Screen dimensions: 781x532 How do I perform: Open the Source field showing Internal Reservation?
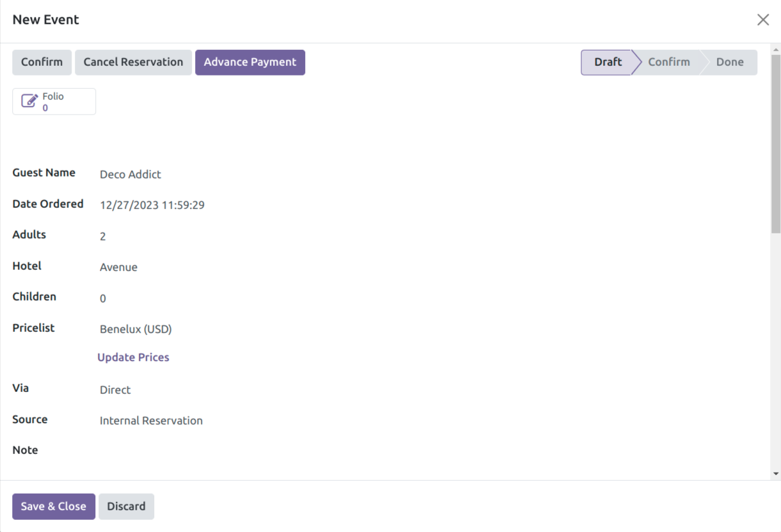[x=256, y=421]
